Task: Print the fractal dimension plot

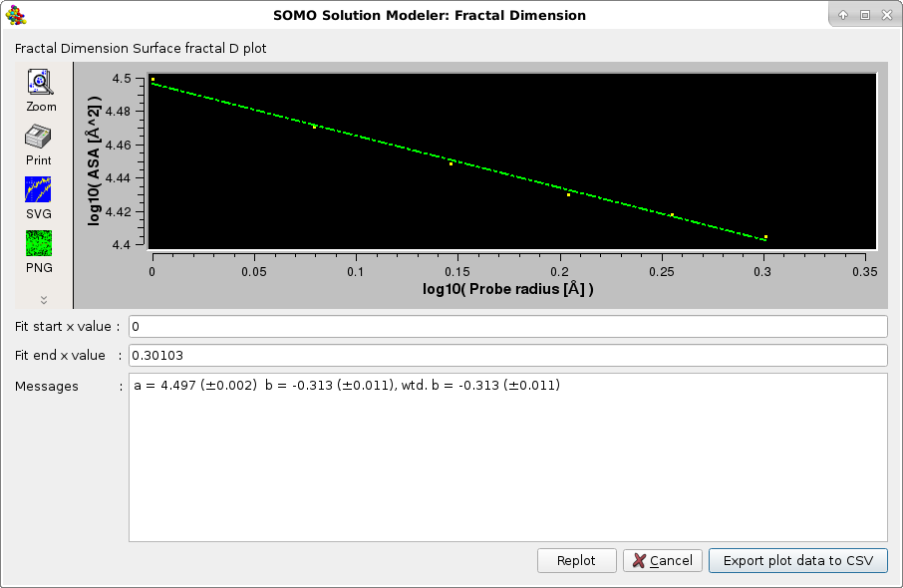Action: click(x=39, y=143)
